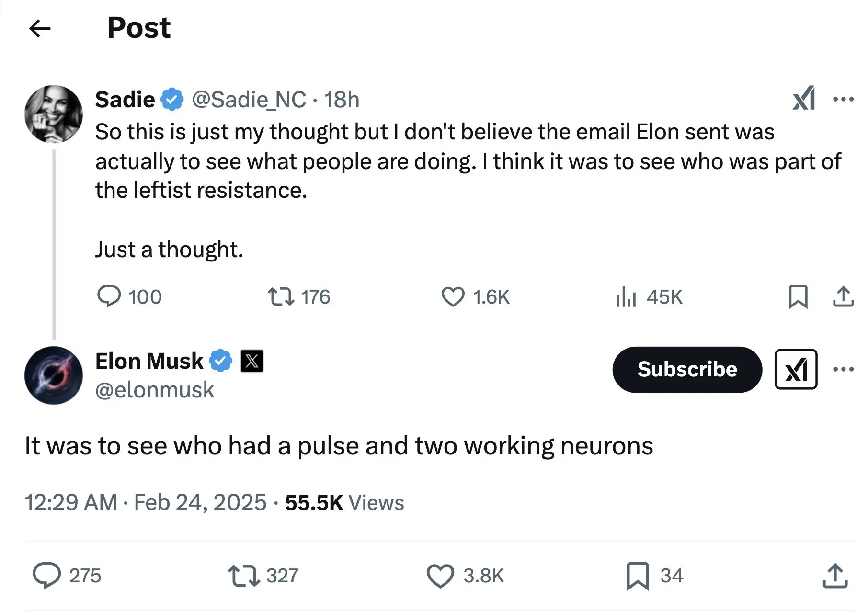Open Elon Musk's profile avatar

(x=54, y=375)
